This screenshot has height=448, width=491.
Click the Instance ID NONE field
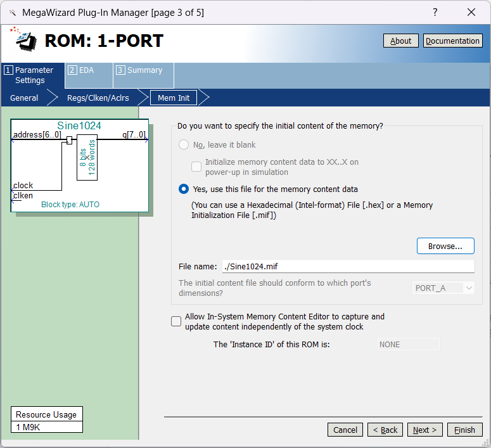(x=409, y=344)
